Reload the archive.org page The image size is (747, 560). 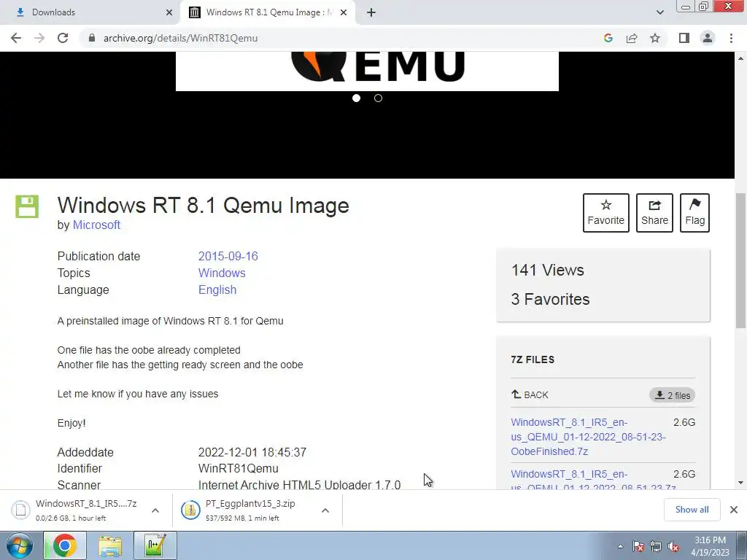click(x=63, y=38)
